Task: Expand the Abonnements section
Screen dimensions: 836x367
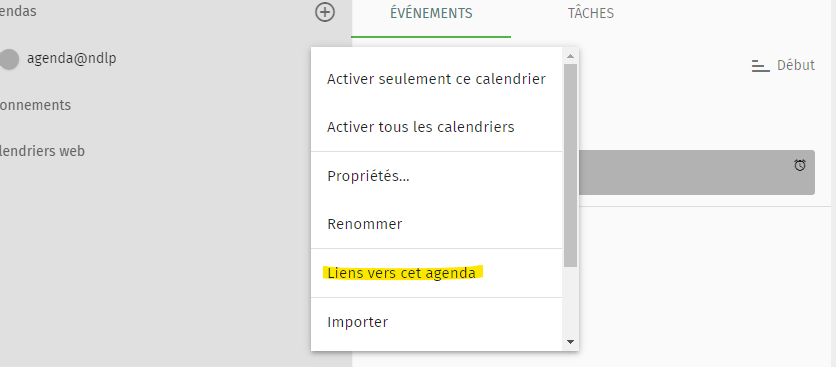Action: click(x=35, y=105)
